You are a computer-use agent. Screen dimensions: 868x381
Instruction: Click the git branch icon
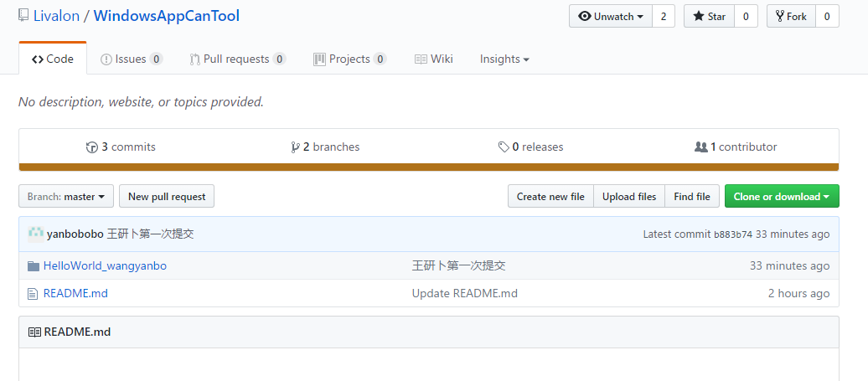(x=295, y=147)
